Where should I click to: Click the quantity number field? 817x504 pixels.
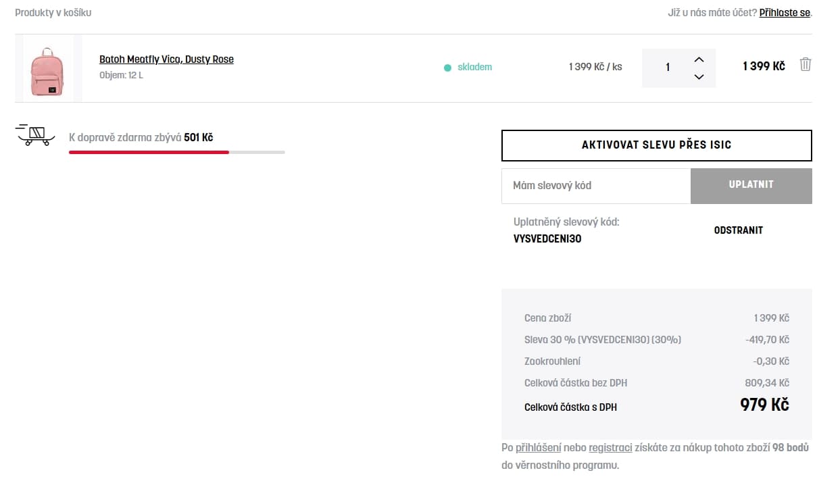click(x=668, y=68)
